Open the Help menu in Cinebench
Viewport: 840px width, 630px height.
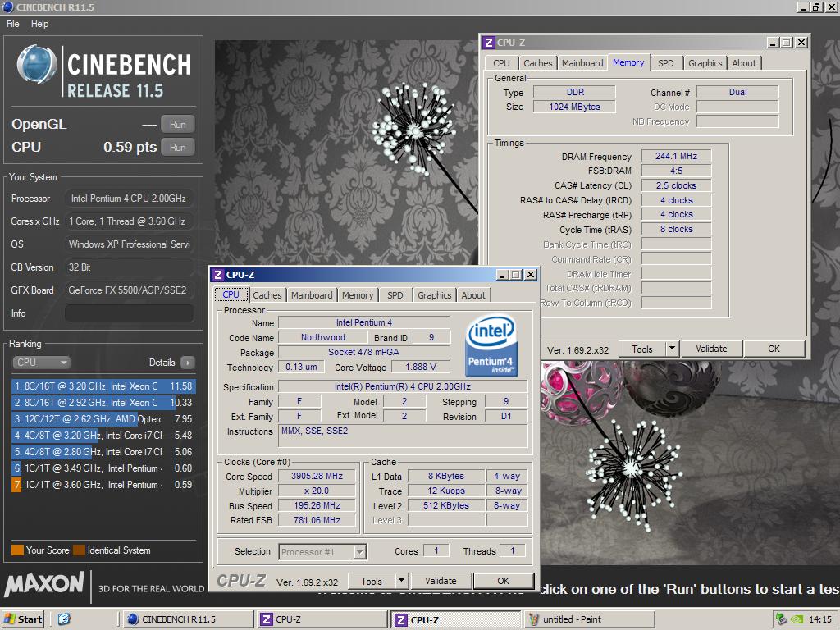pyautogui.click(x=39, y=24)
